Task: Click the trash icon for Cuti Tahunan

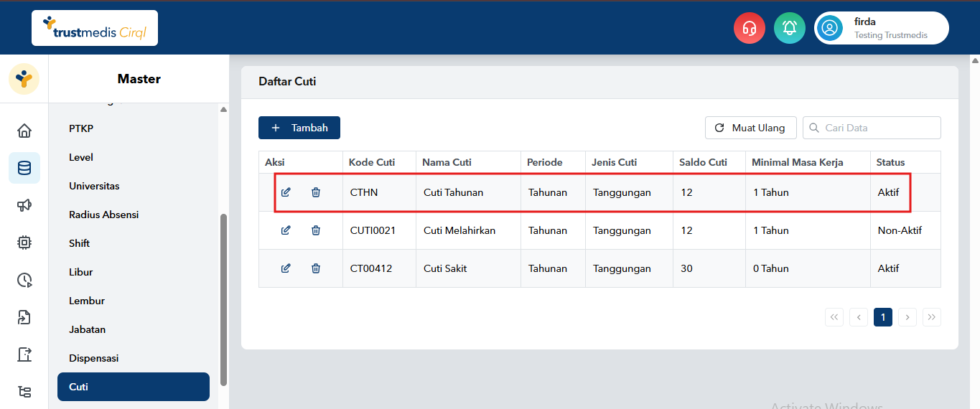Action: click(316, 192)
